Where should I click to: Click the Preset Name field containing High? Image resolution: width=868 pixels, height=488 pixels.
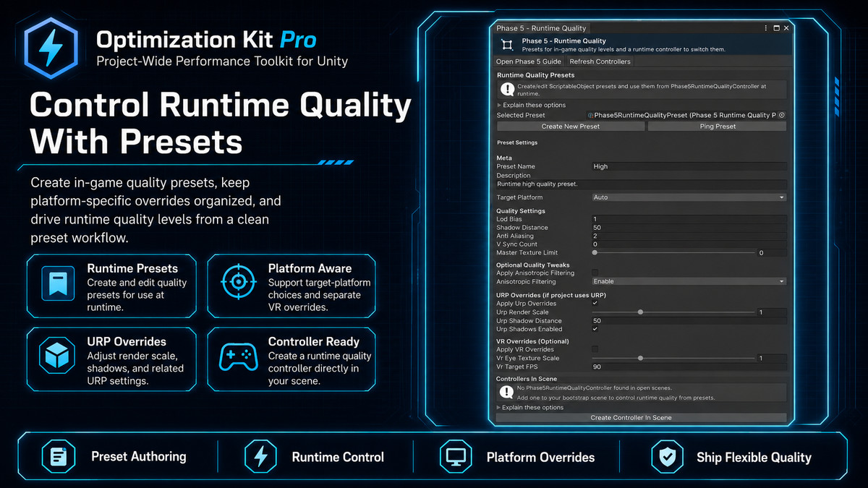coord(689,166)
